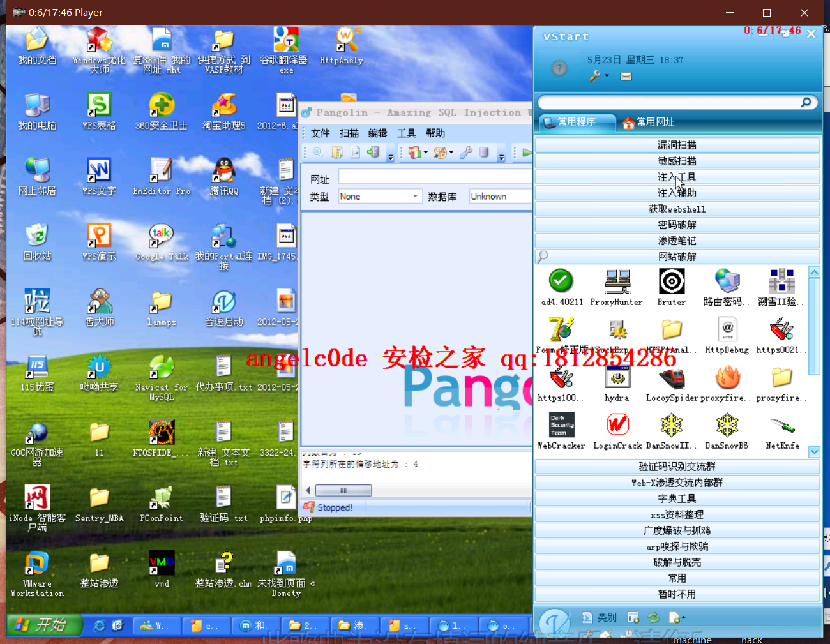Click the Pangolin wrench settings icon

tap(466, 152)
